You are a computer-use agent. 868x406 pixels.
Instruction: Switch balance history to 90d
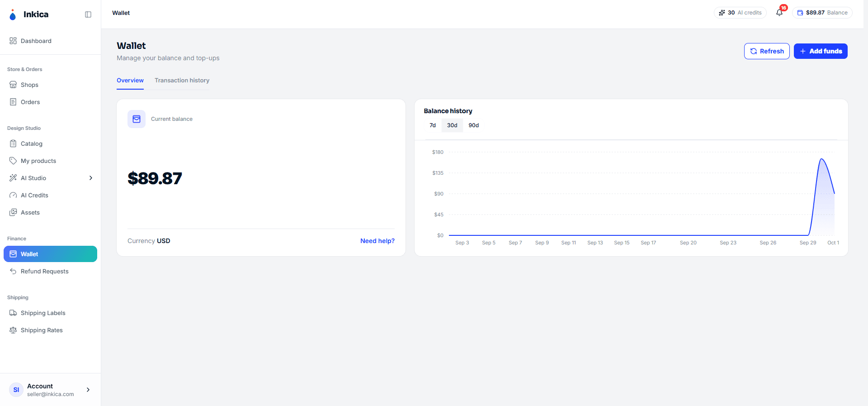[474, 125]
